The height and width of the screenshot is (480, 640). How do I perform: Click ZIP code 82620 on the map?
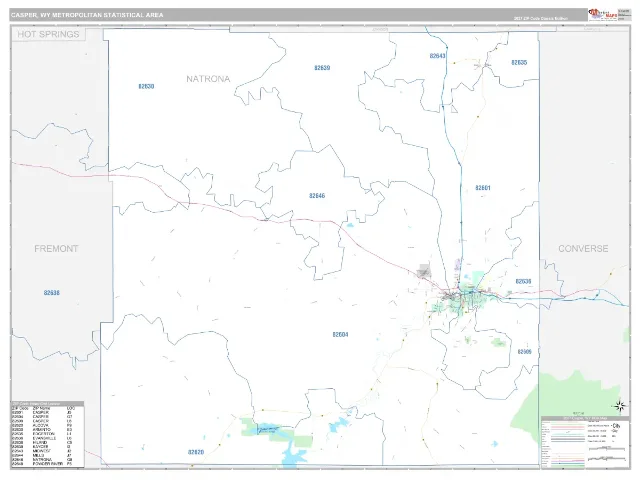pyautogui.click(x=196, y=452)
